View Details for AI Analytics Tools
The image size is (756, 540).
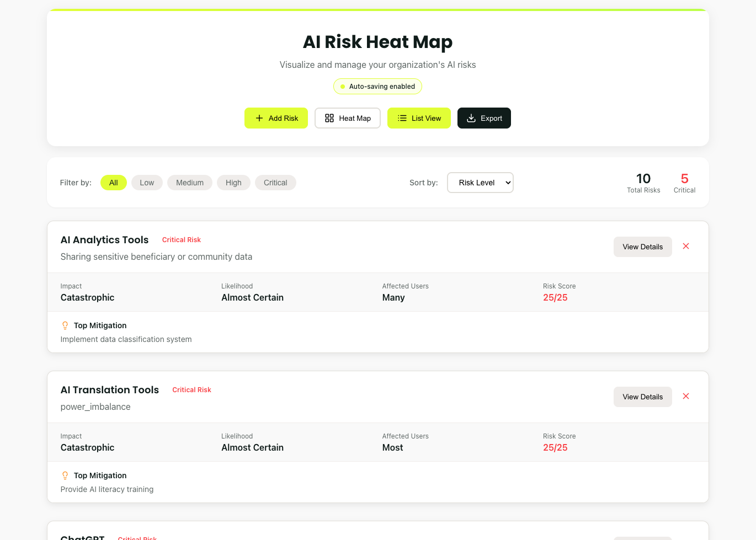coord(642,247)
